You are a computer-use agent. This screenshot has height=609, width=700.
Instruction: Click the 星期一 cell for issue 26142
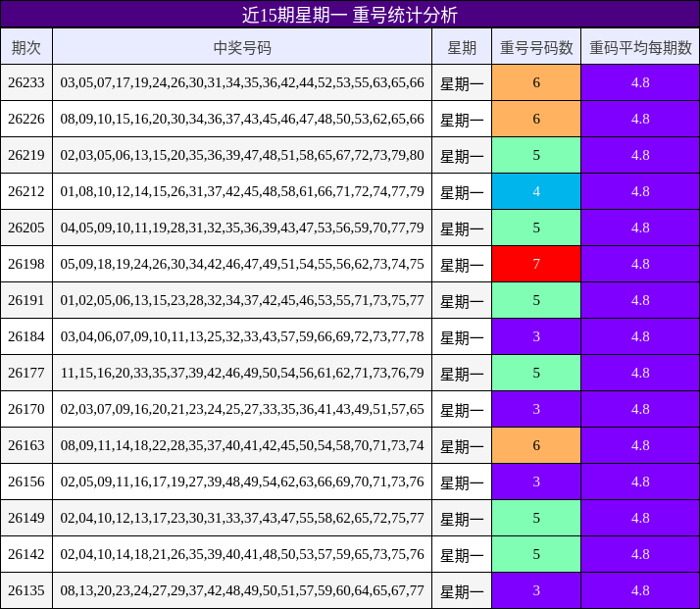click(462, 555)
